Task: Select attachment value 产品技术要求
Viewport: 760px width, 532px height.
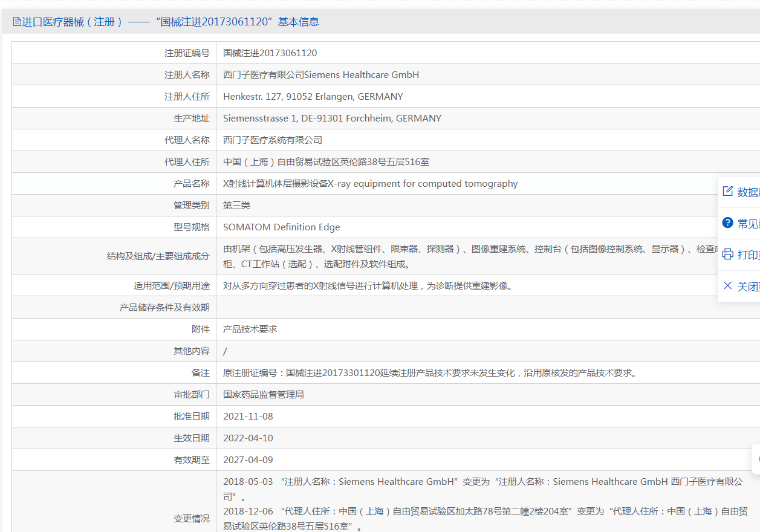Action: click(250, 329)
